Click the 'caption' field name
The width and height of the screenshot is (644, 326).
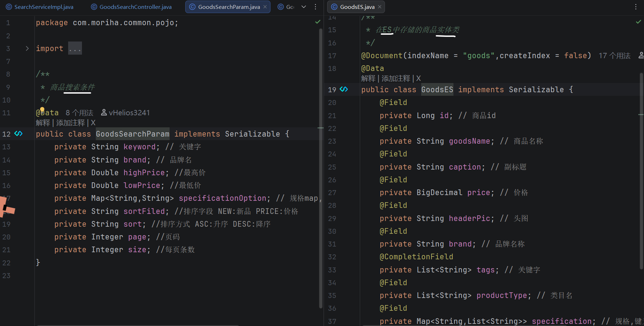[465, 167]
